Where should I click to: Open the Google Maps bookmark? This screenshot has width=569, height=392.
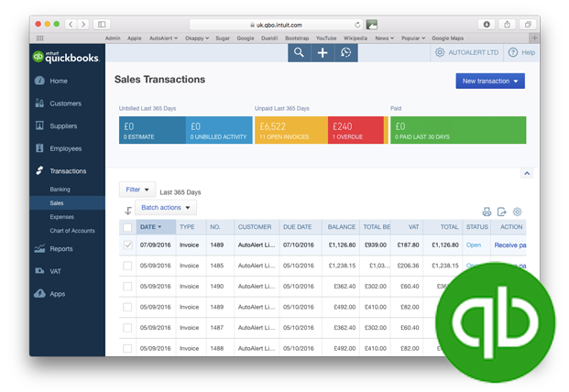click(447, 38)
